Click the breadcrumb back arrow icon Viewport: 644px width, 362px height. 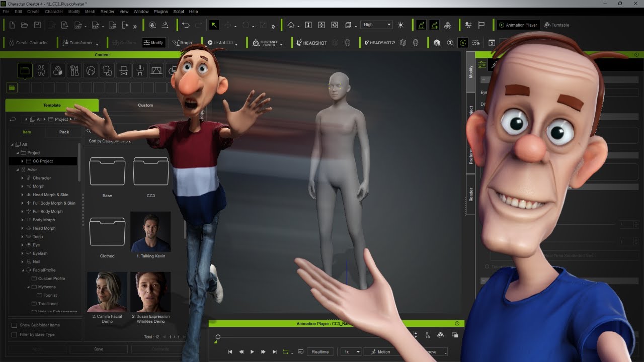[13, 119]
